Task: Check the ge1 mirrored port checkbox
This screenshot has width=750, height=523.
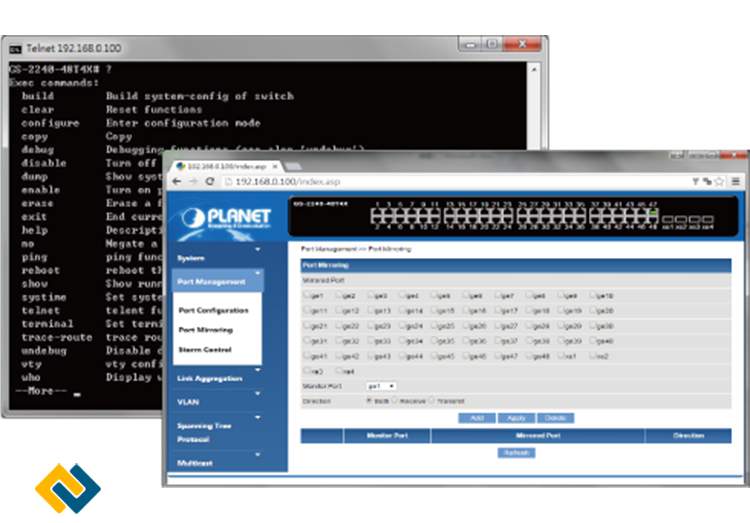Action: coord(306,296)
